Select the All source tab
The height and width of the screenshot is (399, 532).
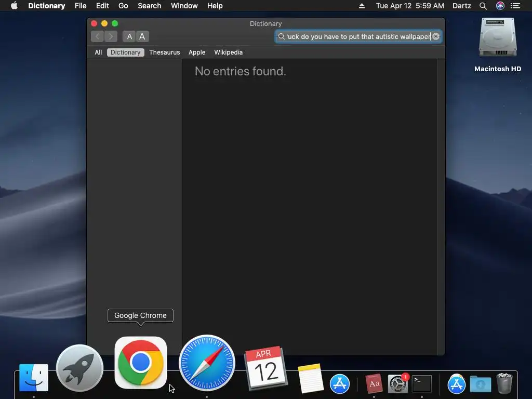98,52
